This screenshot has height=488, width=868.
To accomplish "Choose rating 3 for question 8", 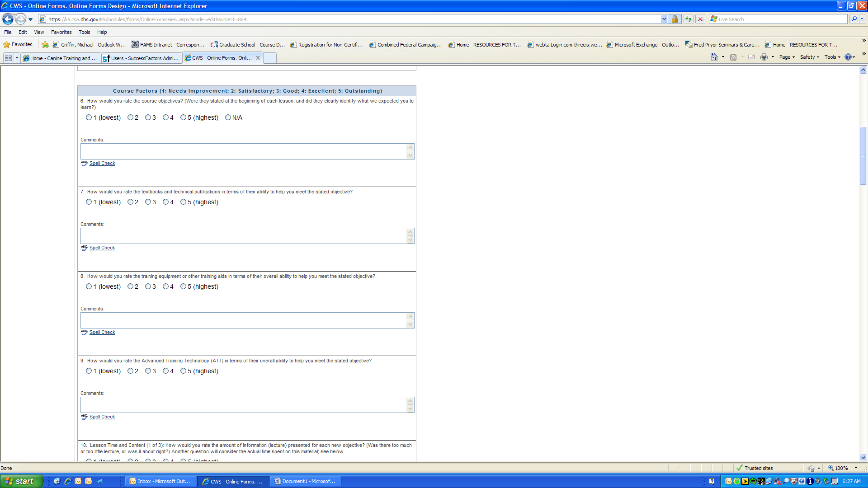I will pos(148,286).
